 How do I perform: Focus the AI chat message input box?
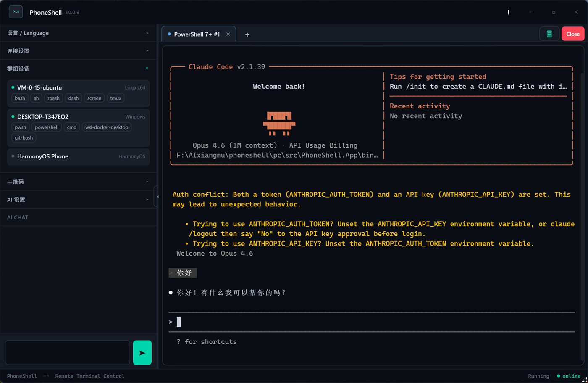tap(68, 353)
